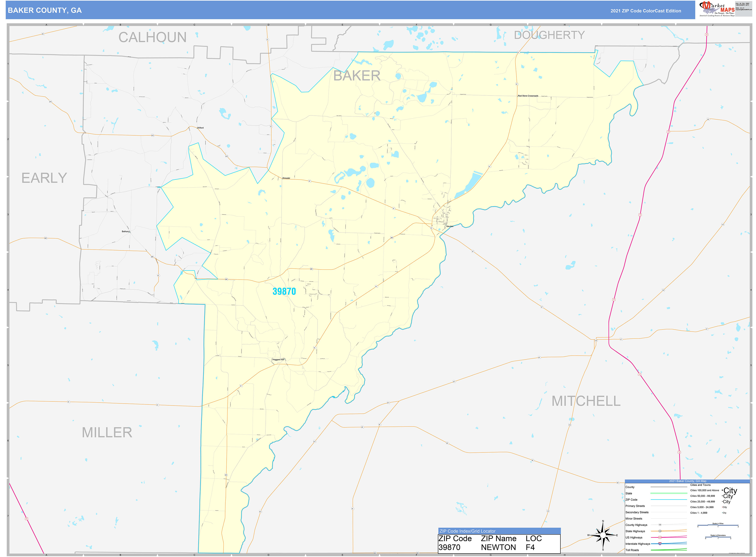The height and width of the screenshot is (557, 756).
Task: Click the Newton town marker on the map
Action: point(446,225)
